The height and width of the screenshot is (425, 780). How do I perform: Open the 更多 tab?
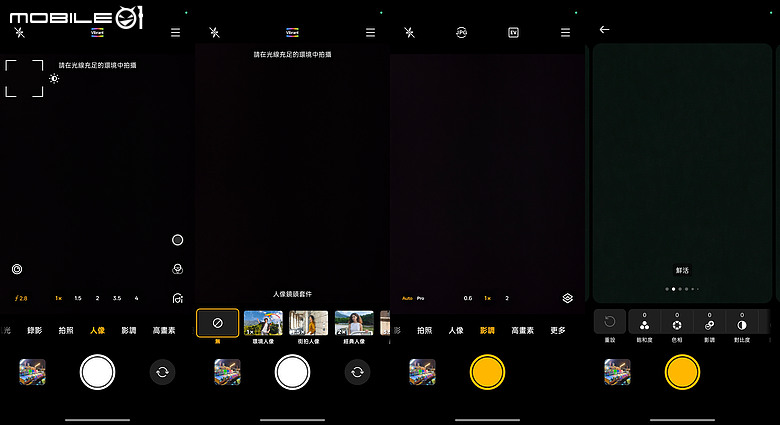558,330
